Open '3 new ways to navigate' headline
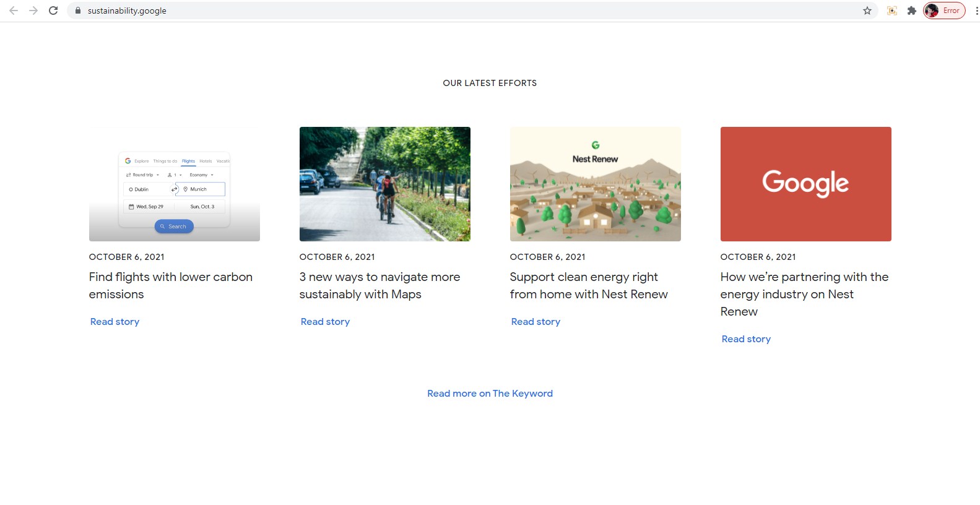Screen dimensions: 980x505 [379, 285]
